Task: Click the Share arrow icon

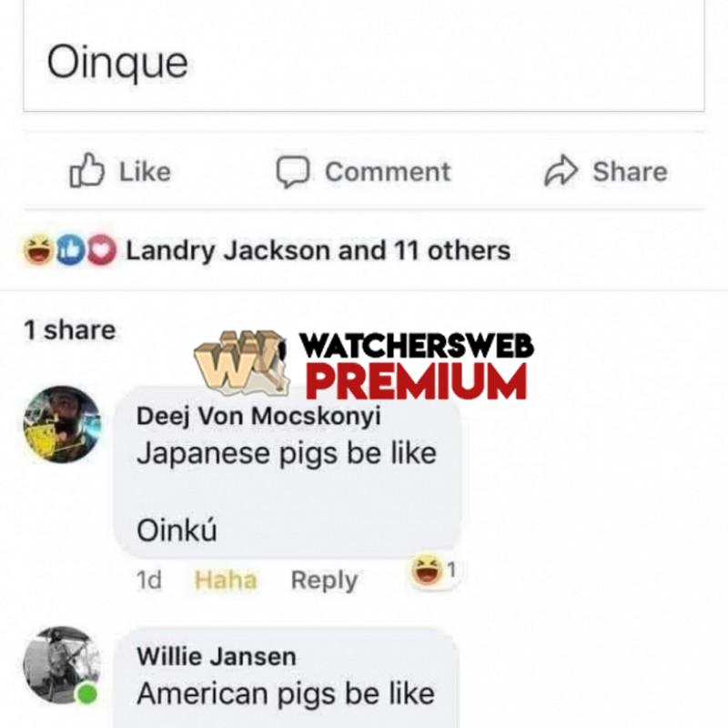Action: click(561, 171)
